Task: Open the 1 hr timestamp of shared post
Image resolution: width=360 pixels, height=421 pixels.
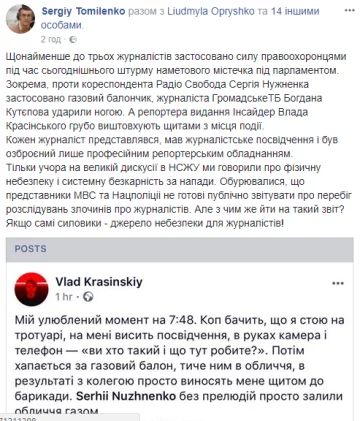Action: [64, 296]
